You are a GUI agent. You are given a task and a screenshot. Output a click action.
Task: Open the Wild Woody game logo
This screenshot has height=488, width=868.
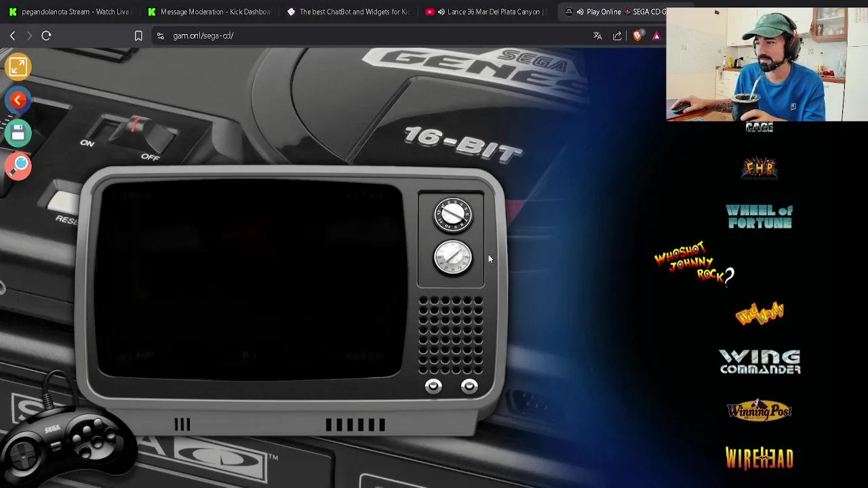click(x=759, y=314)
